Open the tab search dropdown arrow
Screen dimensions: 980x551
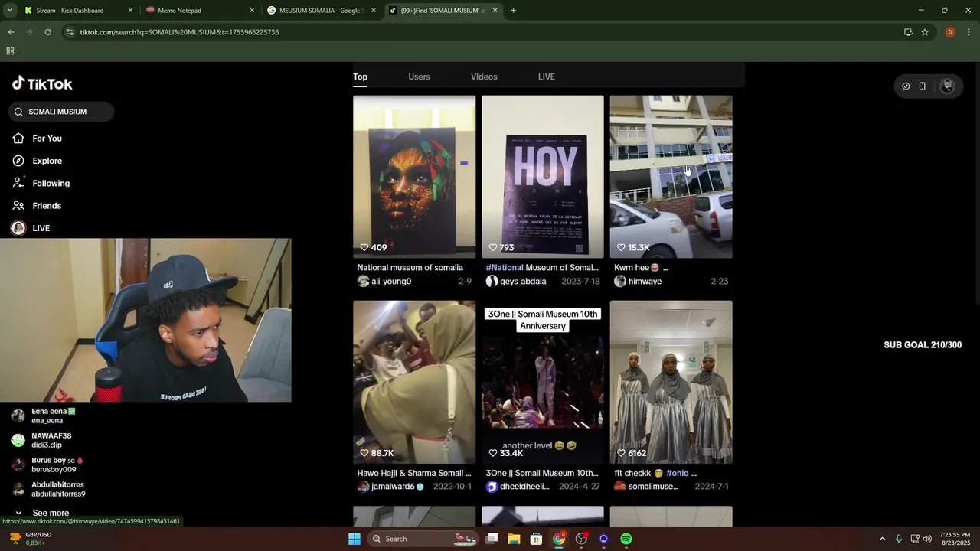[10, 11]
